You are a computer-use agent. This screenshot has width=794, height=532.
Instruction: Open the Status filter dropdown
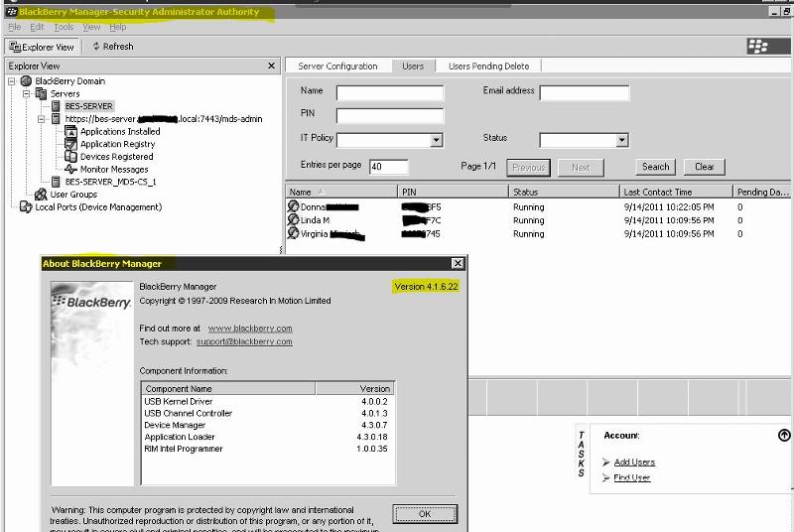point(622,140)
